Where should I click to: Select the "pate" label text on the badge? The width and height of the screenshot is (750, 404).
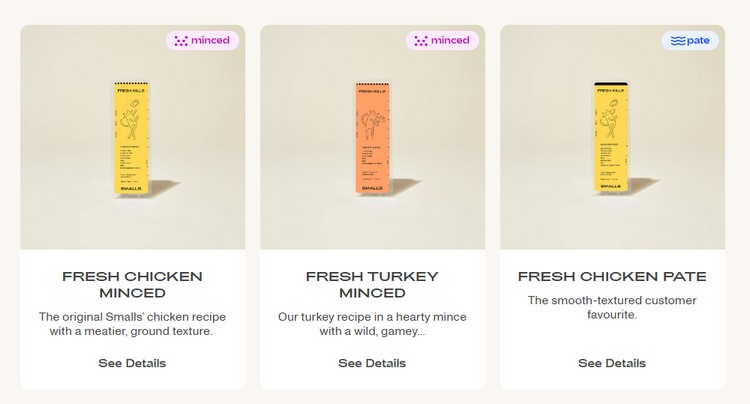(x=698, y=41)
